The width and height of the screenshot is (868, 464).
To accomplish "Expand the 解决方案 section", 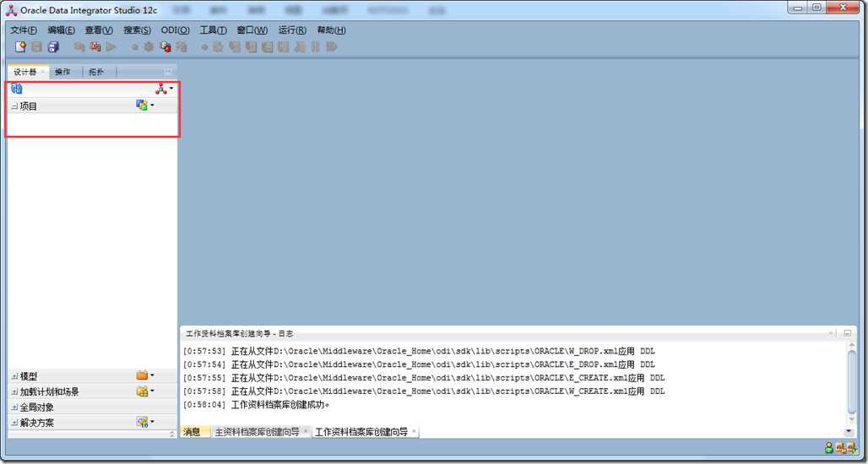I will tap(14, 423).
